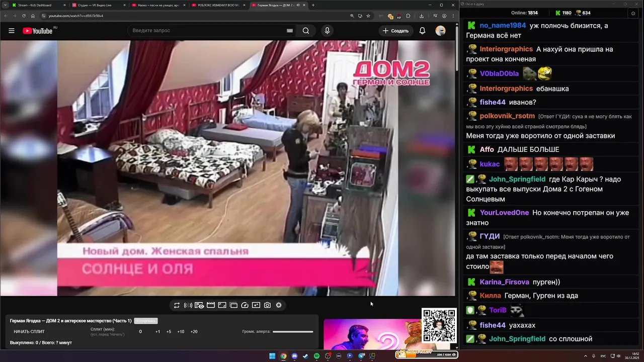Open a new browser tab with plus
This screenshot has height=362, width=644.
point(313,5)
